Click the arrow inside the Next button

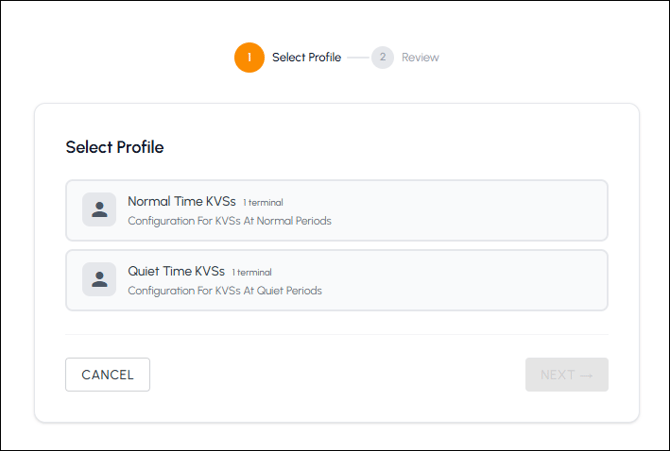coord(586,375)
